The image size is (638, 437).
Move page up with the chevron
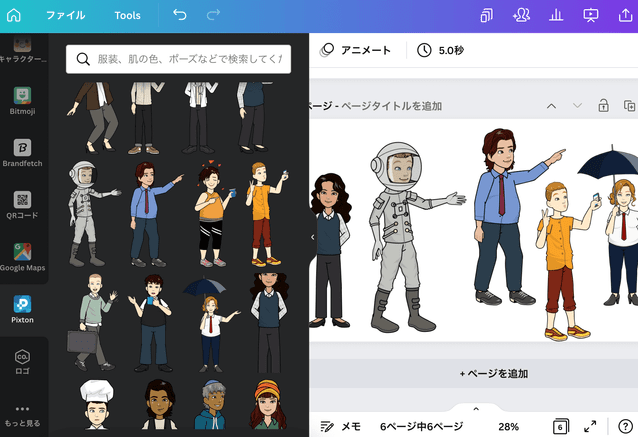pos(551,106)
